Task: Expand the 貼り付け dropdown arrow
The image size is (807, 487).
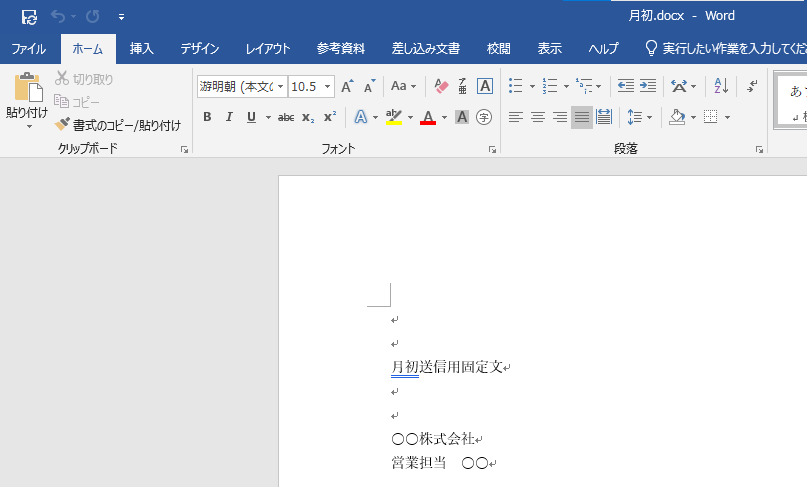Action: 29,127
